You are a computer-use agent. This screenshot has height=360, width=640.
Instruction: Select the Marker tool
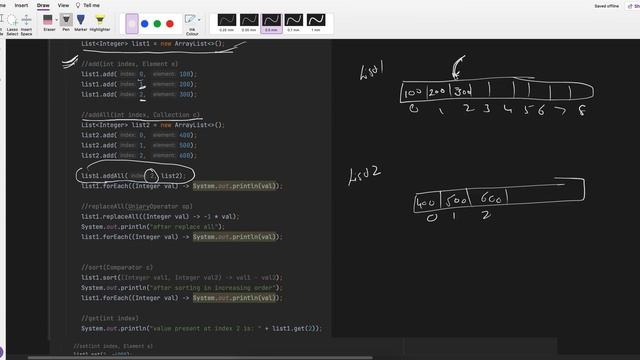click(81, 22)
